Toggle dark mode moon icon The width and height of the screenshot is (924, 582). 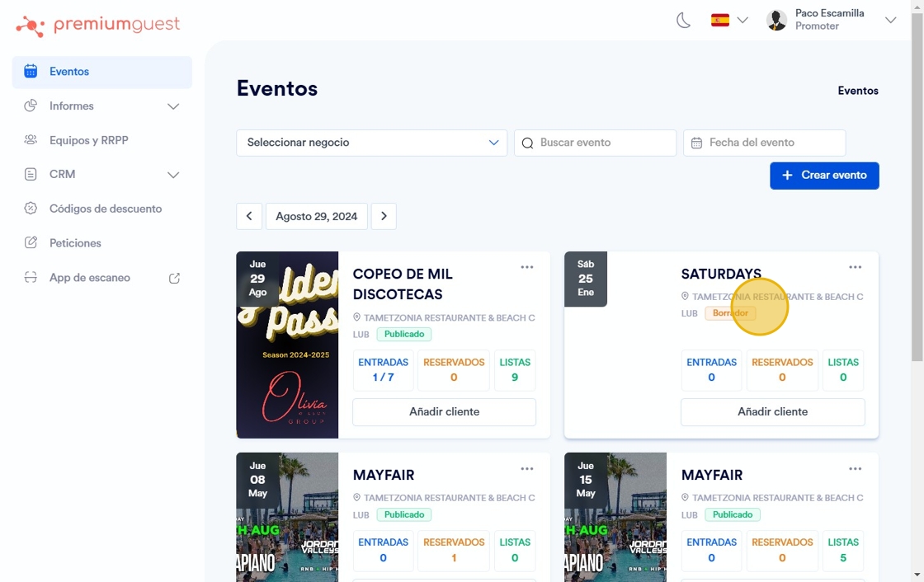click(x=683, y=21)
